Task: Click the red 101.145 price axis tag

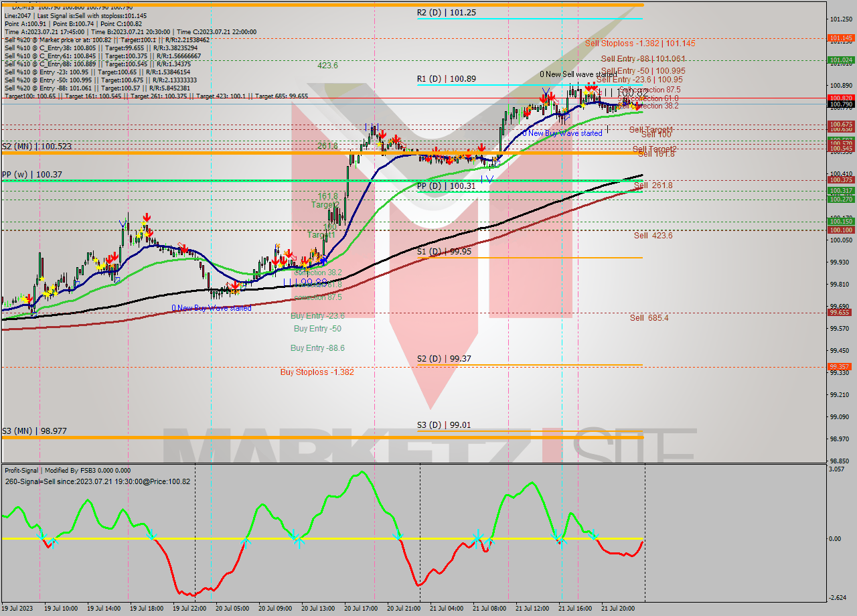Action: pyautogui.click(x=840, y=38)
